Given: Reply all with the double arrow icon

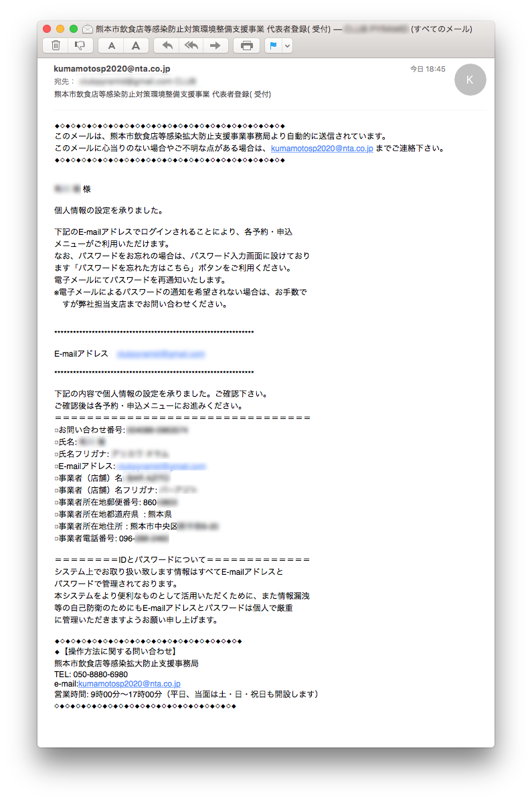Looking at the screenshot, I should point(191,46).
